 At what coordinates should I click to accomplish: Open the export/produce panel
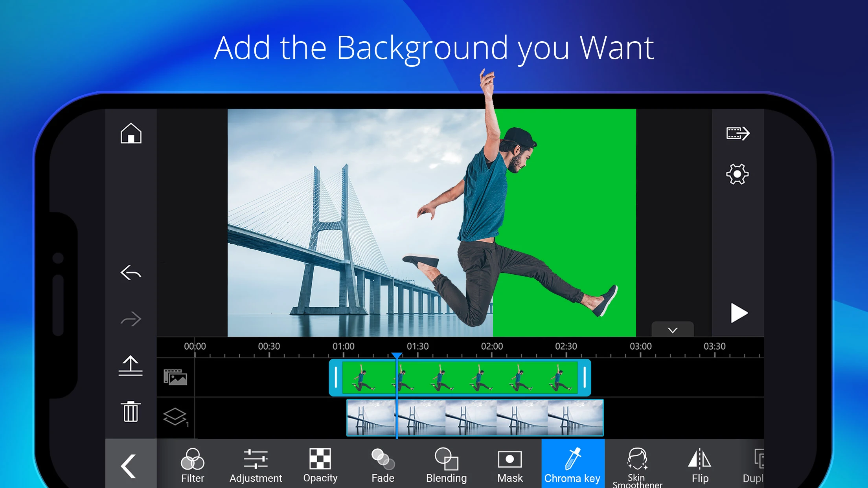point(738,134)
